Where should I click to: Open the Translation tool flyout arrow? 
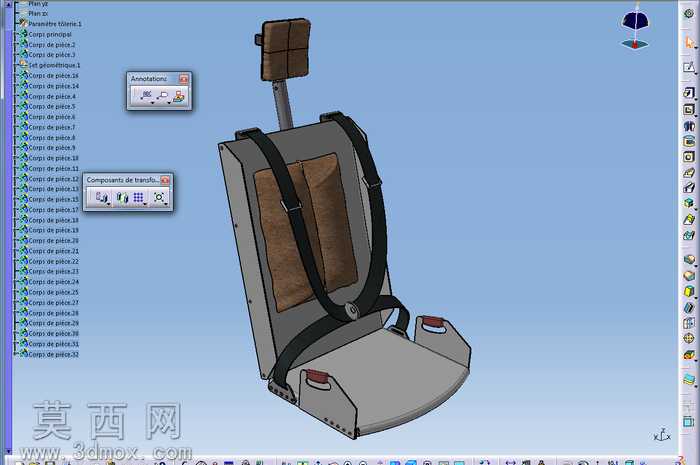coord(108,204)
